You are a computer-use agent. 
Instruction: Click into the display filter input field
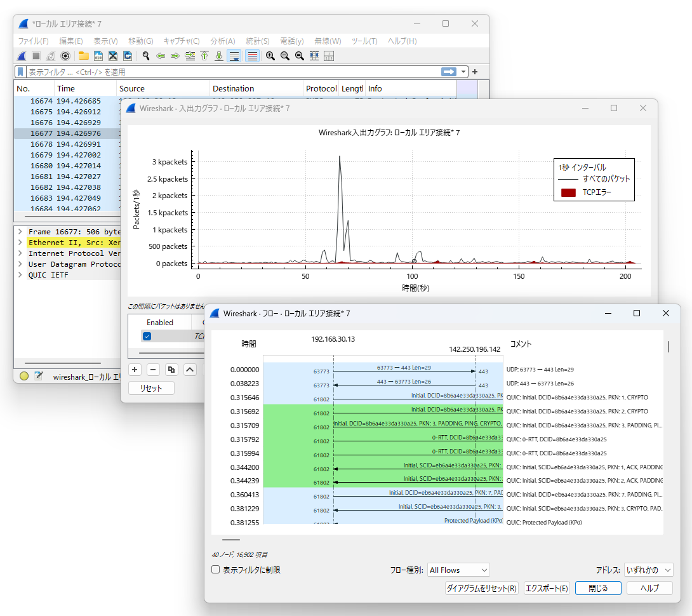point(233,72)
